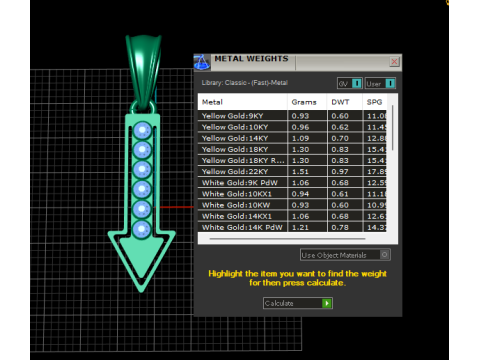Image resolution: width=480 pixels, height=360 pixels.
Task: Click the Calculate button
Action: pyautogui.click(x=298, y=303)
